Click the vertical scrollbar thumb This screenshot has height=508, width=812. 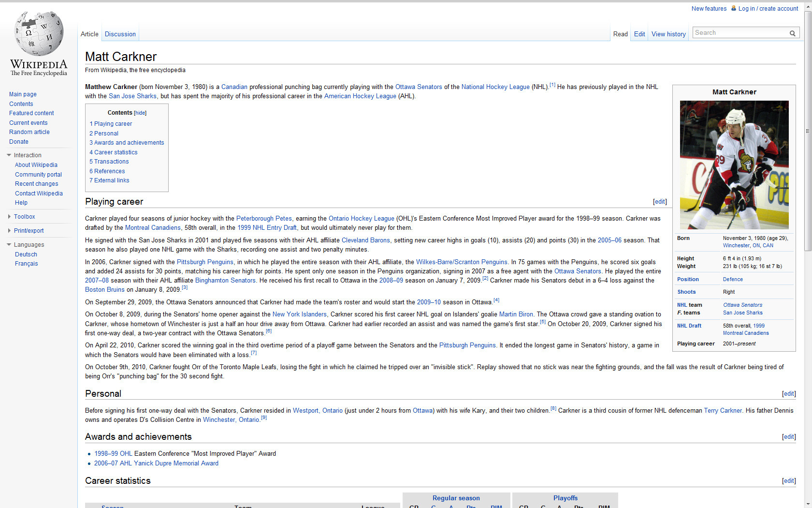point(808,131)
